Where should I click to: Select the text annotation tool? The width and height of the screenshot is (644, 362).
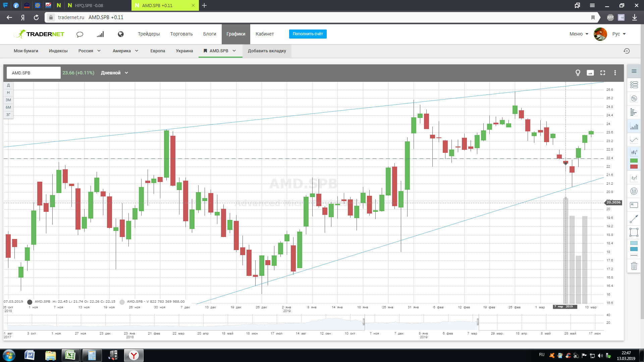634,205
